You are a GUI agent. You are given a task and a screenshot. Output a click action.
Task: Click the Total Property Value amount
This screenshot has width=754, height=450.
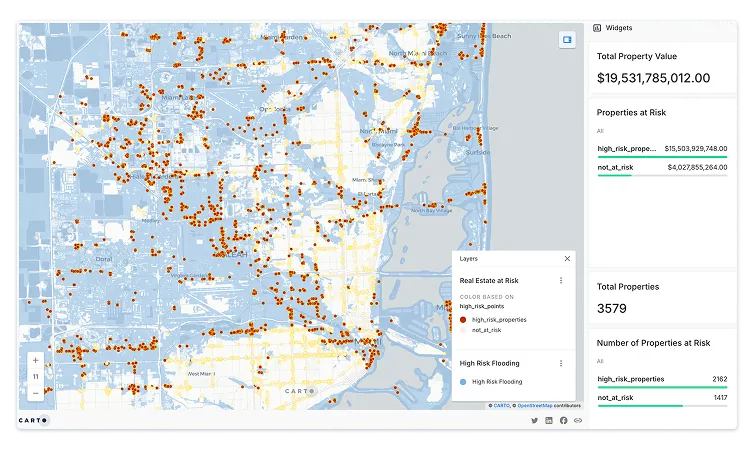653,78
